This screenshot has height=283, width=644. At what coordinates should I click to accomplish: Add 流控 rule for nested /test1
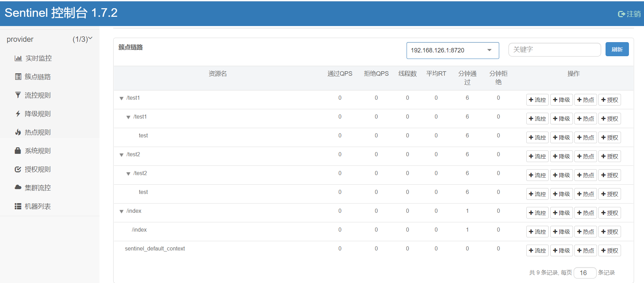[x=537, y=119]
